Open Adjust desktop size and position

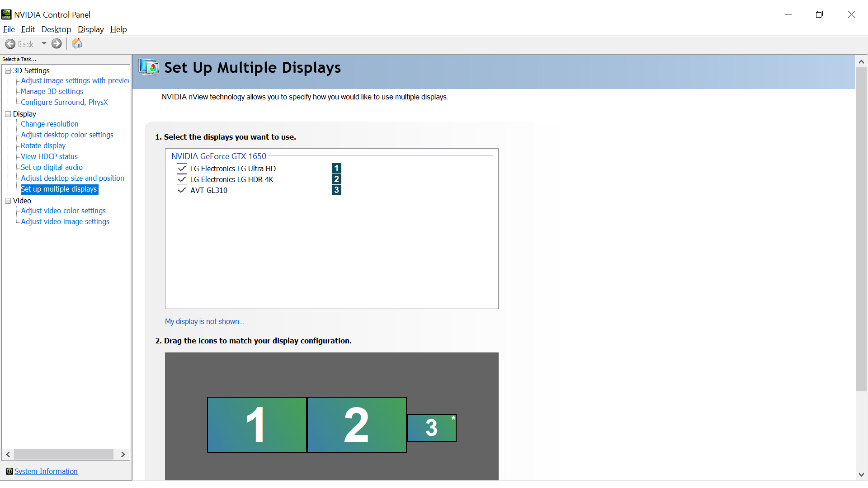click(x=73, y=178)
